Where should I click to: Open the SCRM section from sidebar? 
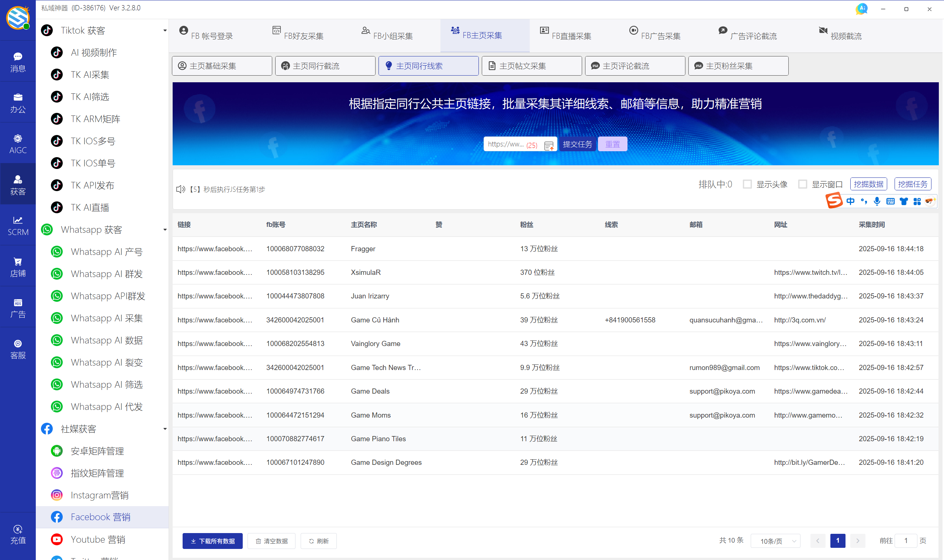18,225
